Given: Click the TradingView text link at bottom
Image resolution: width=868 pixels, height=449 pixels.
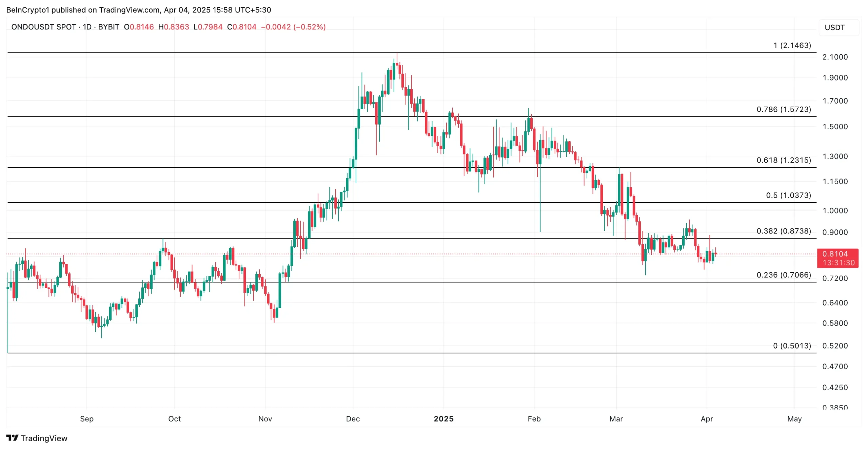Looking at the screenshot, I should point(44,438).
